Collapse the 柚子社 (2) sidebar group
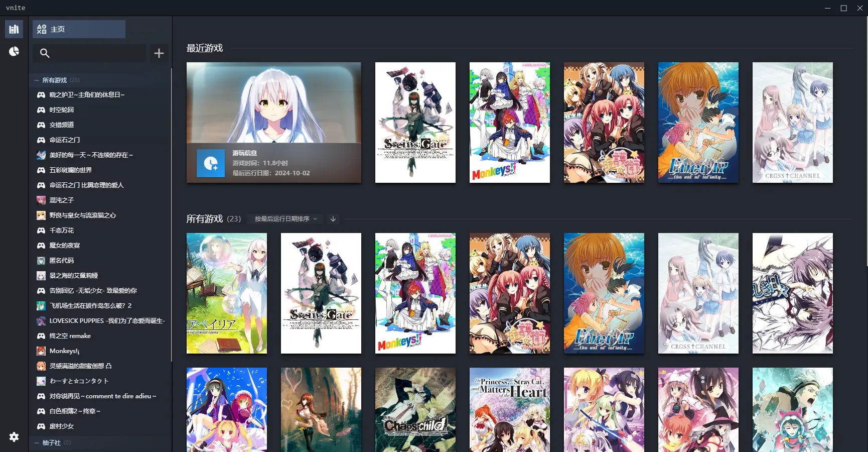868x452 pixels. pyautogui.click(x=100, y=442)
